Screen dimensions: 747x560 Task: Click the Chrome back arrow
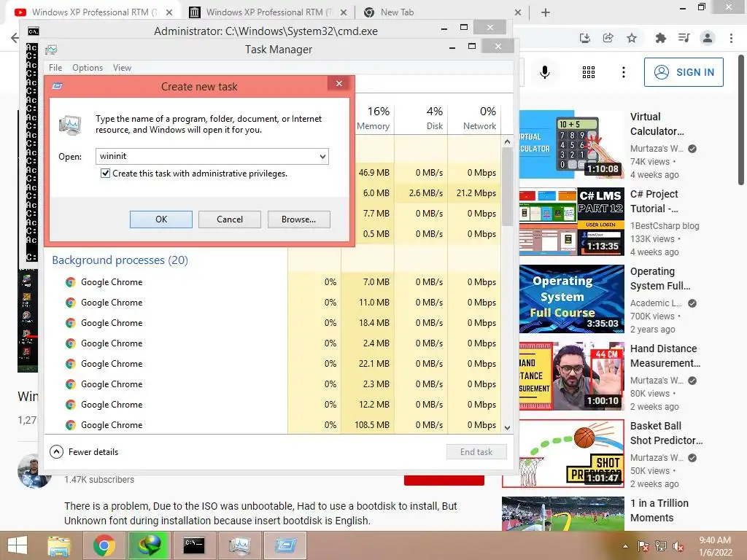[x=15, y=38]
